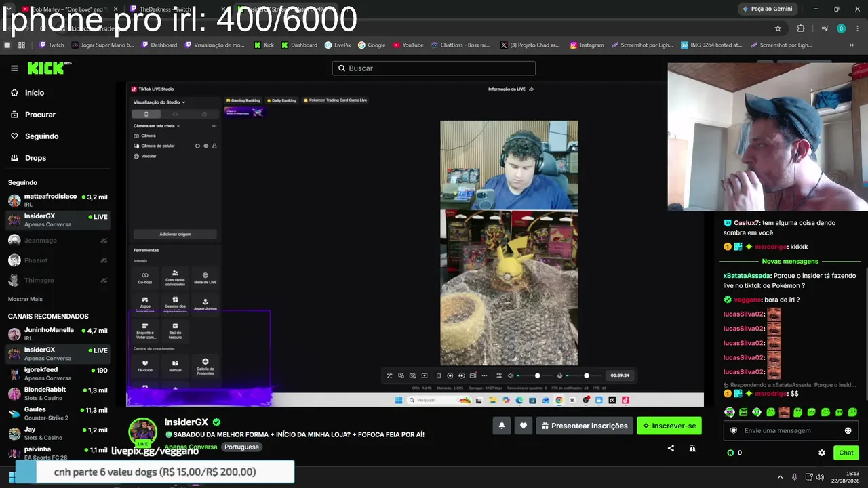Screen dimensions: 868x488
Task: Click the Envie uma mensagem chat field
Action: 791,430
